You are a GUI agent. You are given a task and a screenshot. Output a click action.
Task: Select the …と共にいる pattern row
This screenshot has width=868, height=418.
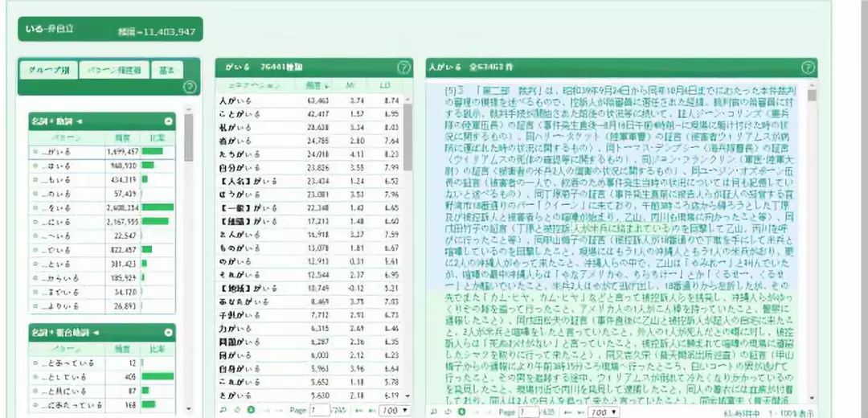(102, 391)
